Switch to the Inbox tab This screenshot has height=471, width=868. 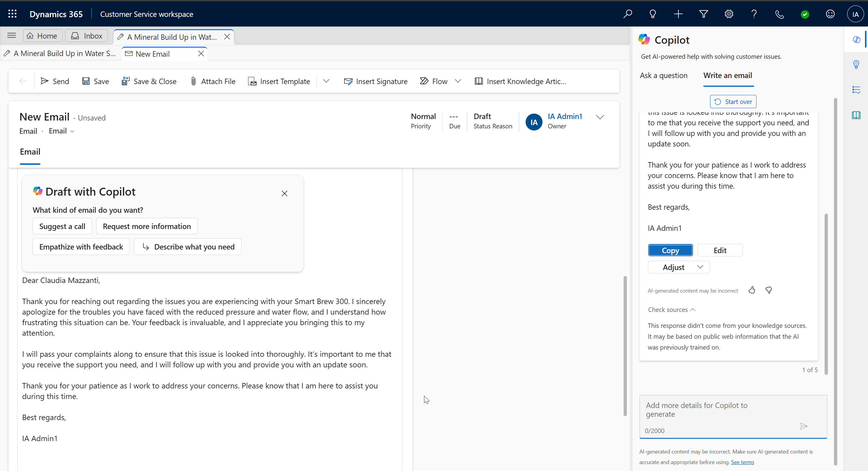point(86,36)
